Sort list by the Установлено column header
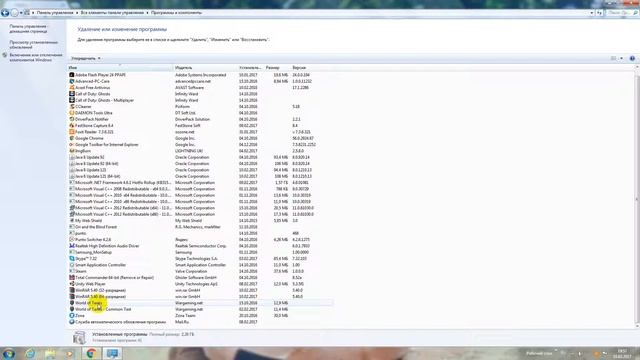The image size is (640, 360). click(x=251, y=67)
